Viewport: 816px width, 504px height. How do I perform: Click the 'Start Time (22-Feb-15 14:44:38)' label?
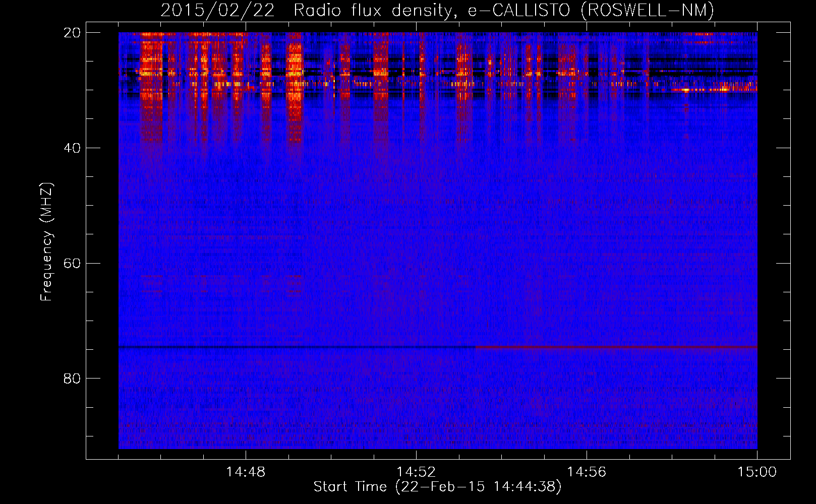coord(437,487)
